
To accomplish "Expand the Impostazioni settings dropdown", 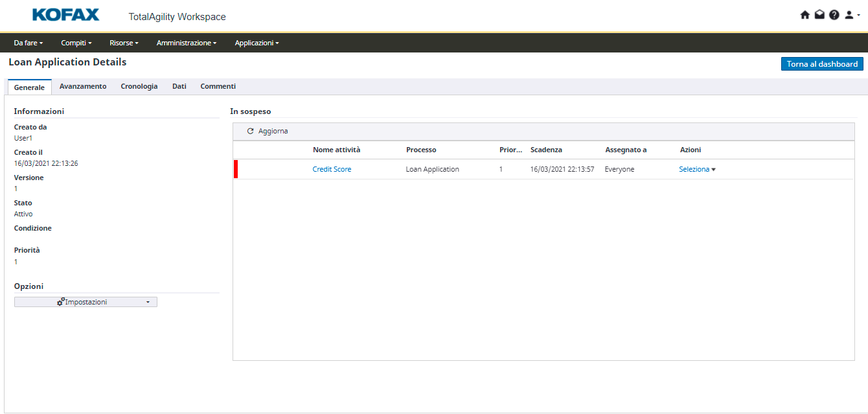I will click(86, 302).
